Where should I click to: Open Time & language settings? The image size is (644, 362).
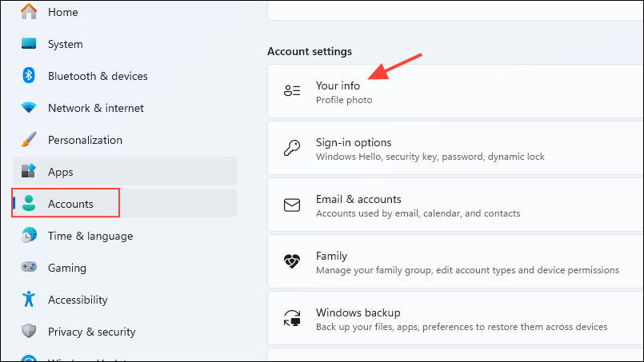[x=125, y=235]
